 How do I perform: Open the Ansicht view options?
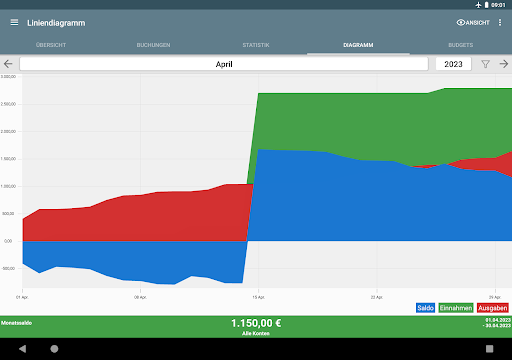(473, 23)
